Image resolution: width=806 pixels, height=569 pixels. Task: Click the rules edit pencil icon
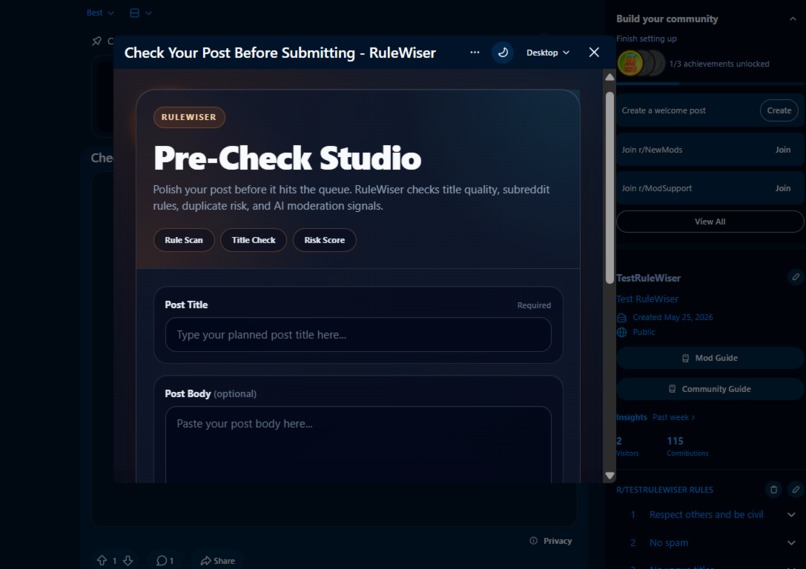795,489
